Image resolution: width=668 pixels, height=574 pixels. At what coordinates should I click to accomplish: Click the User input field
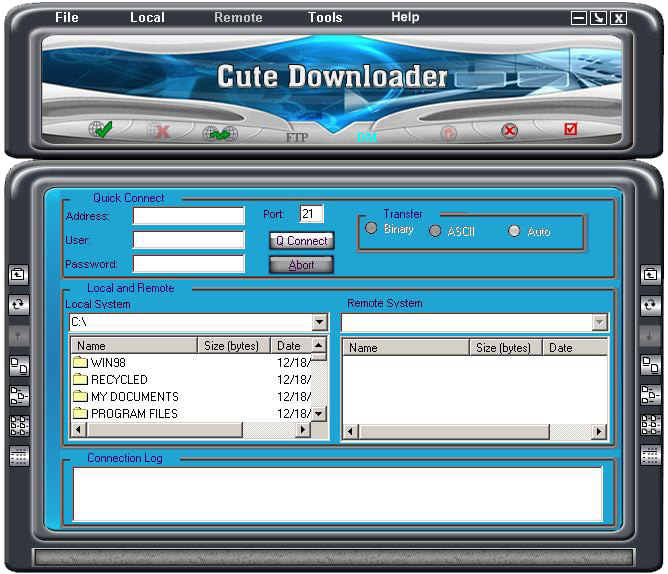(x=189, y=240)
